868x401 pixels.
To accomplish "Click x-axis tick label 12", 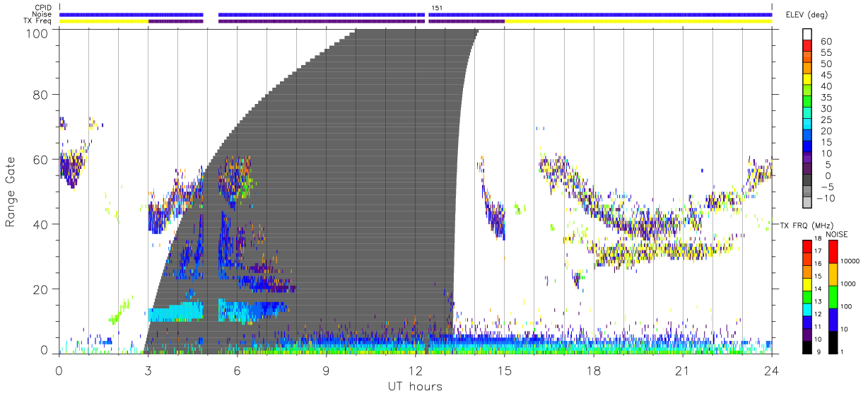I will 416,371.
